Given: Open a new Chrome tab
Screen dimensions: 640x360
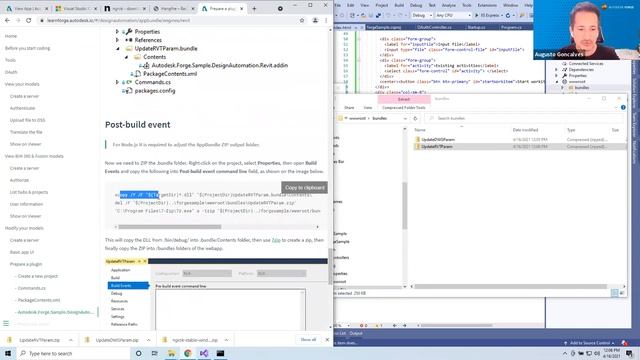Looking at the screenshot, I should click(x=254, y=9).
